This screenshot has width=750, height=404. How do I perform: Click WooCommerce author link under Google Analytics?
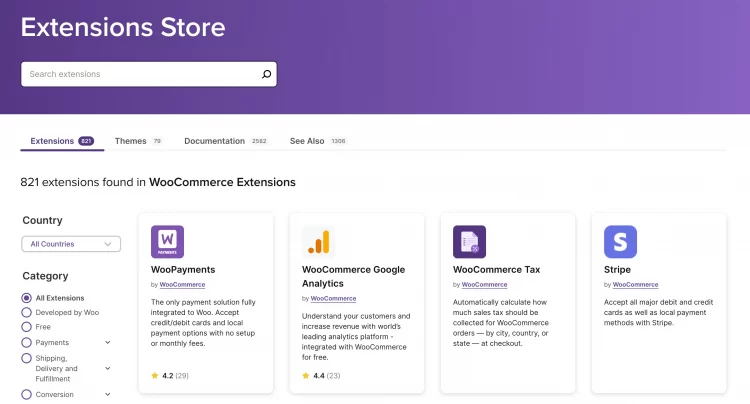pyautogui.click(x=333, y=298)
